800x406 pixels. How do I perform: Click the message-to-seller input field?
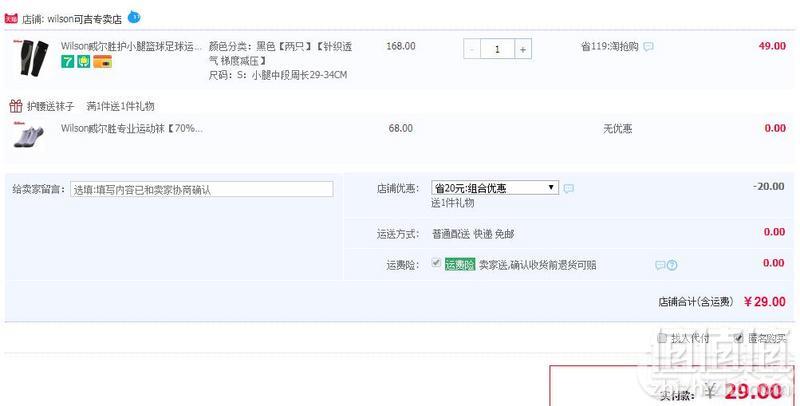[x=202, y=189]
